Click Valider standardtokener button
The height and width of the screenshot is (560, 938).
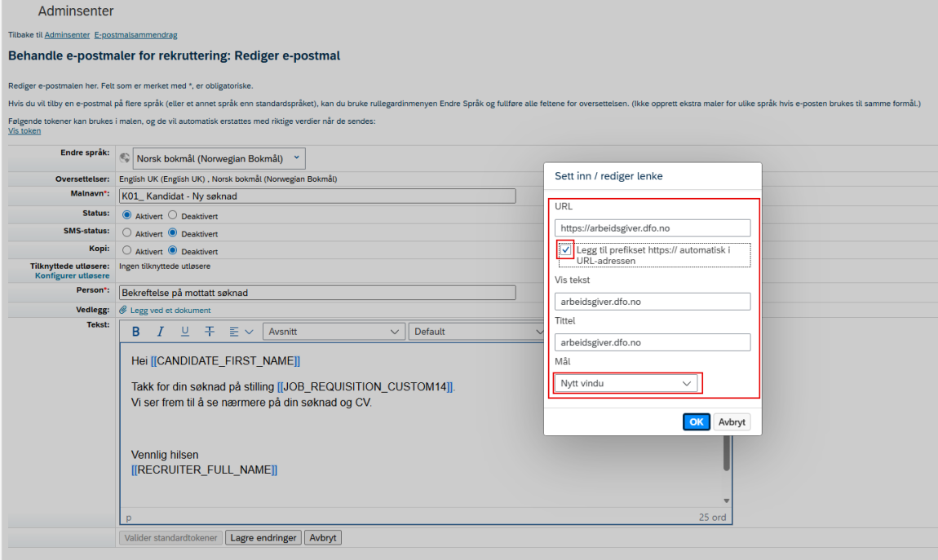(170, 538)
